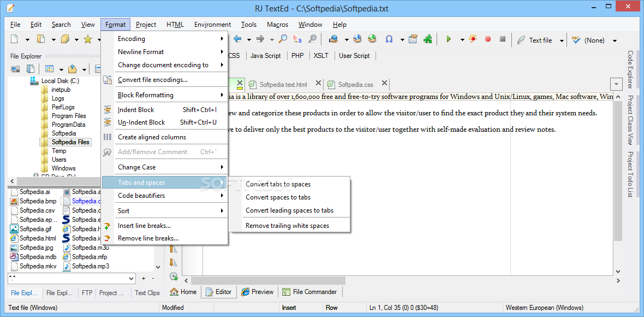This screenshot has width=644, height=317.
Task: Click the green play macro button
Action: [449, 39]
